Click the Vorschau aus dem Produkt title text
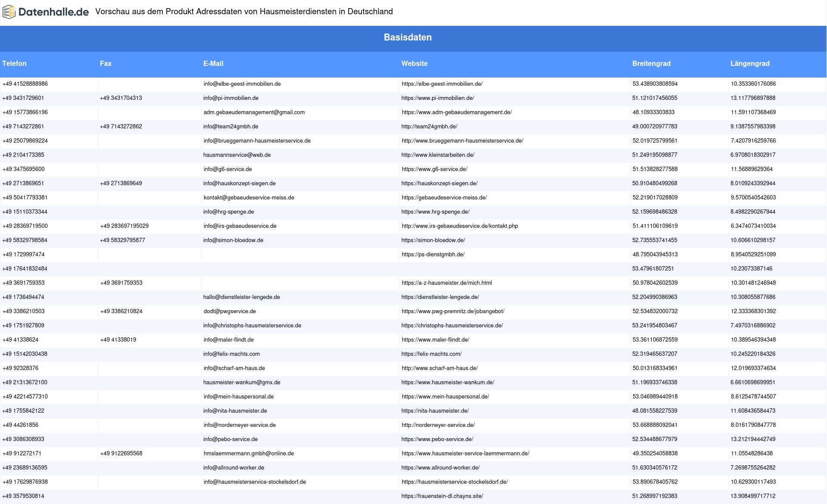This screenshot has width=827, height=504. pos(244,12)
